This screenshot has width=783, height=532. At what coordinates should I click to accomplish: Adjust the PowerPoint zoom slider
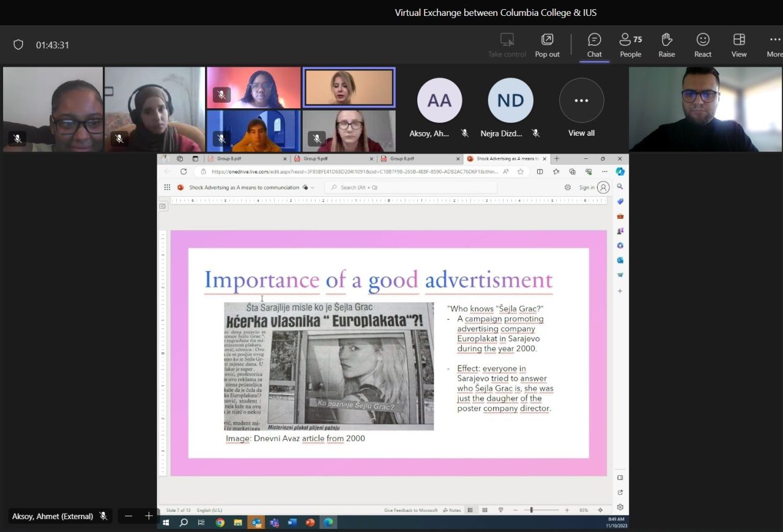pyautogui.click(x=532, y=510)
